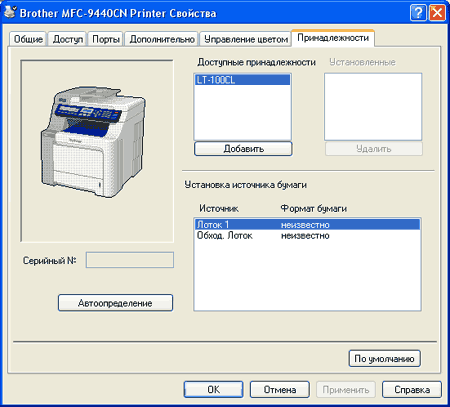Select LT-100CL in available accessories list

pos(242,80)
